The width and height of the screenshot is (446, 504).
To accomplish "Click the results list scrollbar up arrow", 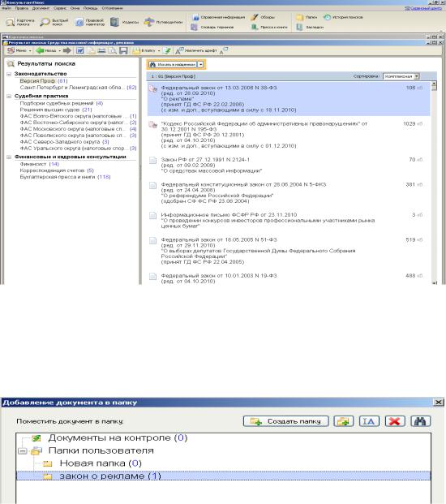I will point(434,84).
